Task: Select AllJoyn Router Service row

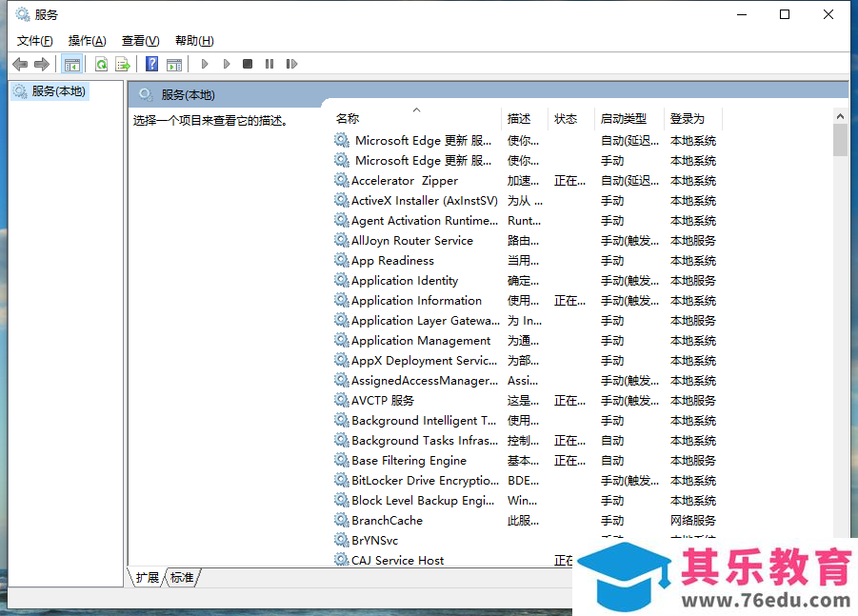Action: (412, 240)
